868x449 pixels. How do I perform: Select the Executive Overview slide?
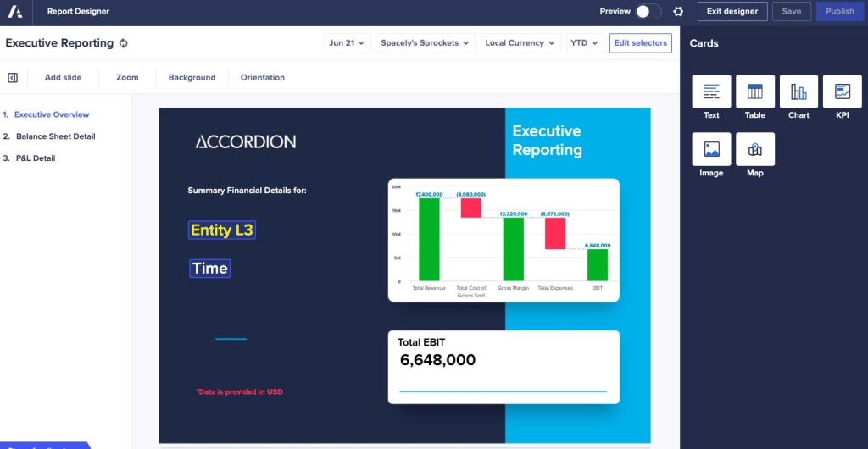click(x=52, y=114)
